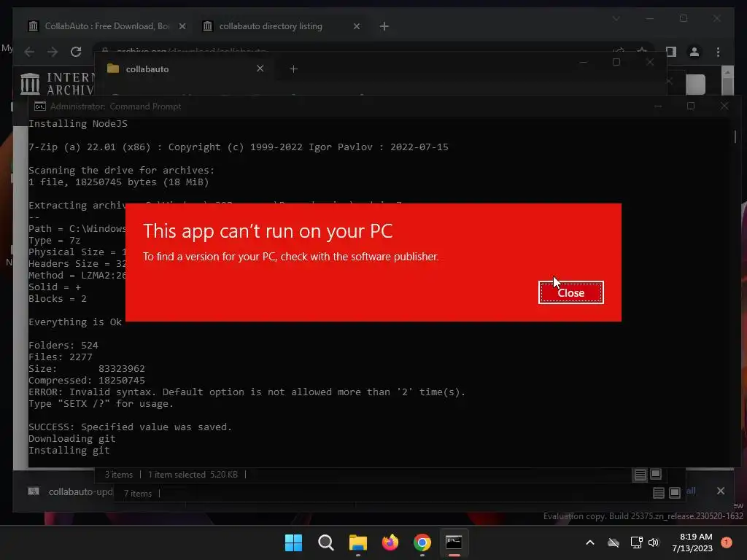This screenshot has height=560, width=747.
Task: Click the 'Folders: 524' line
Action: pos(63,345)
